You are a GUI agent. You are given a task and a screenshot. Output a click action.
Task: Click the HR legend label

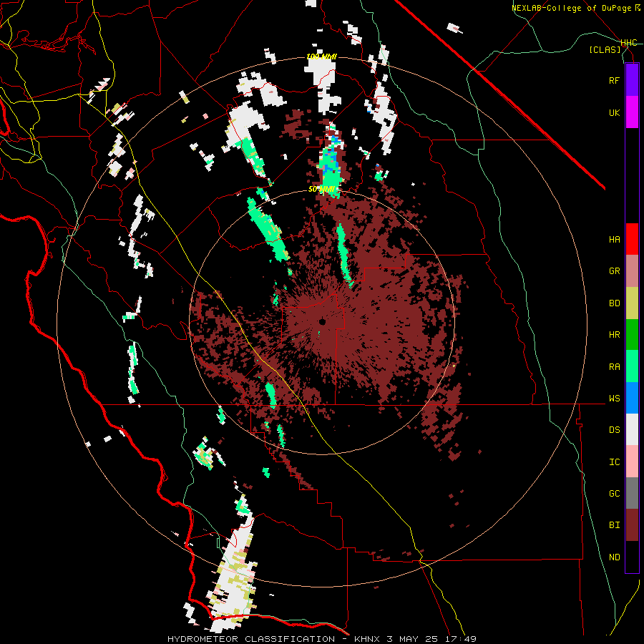coord(614,335)
